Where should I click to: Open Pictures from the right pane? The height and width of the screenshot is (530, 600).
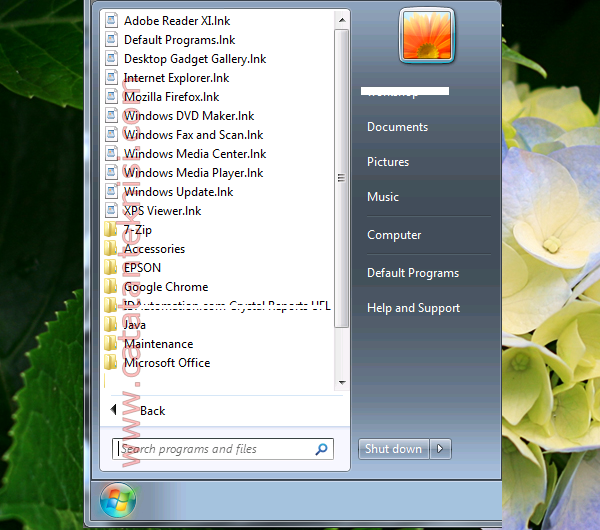click(388, 162)
